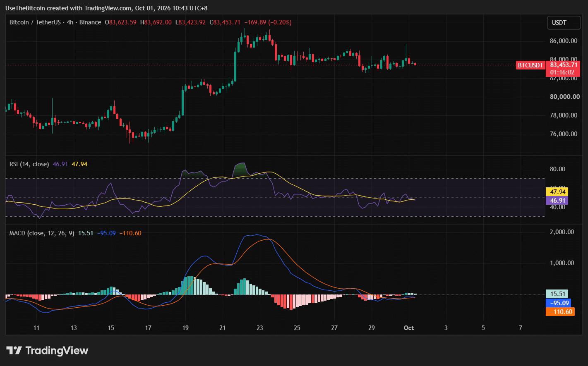
Task: Click date label 11 on the time axis
Action: tap(36, 328)
